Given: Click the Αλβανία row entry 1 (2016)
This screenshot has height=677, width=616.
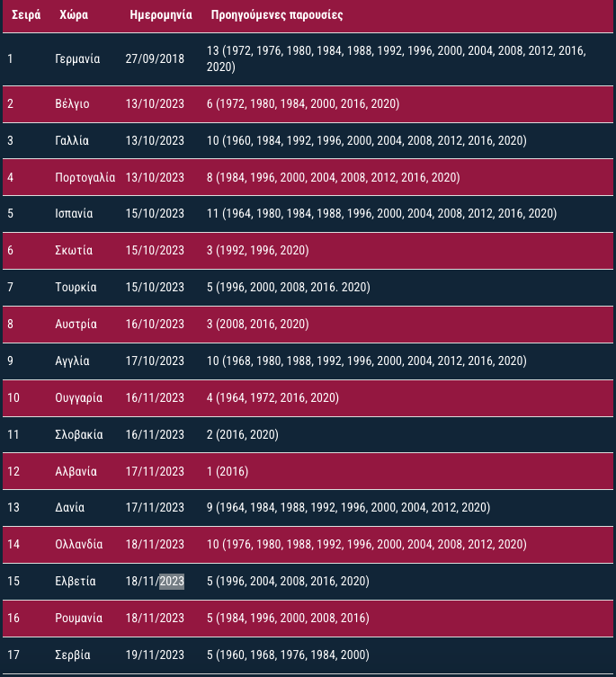Looking at the screenshot, I should coord(228,471).
